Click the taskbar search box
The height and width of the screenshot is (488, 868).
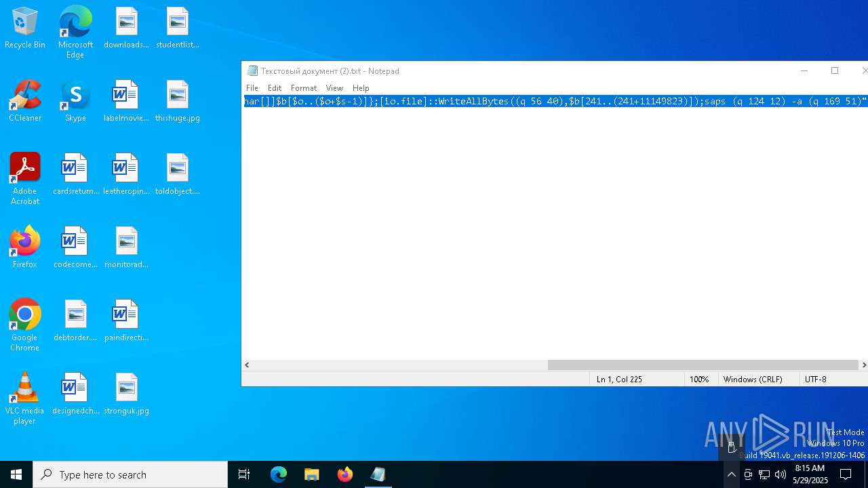coord(130,474)
